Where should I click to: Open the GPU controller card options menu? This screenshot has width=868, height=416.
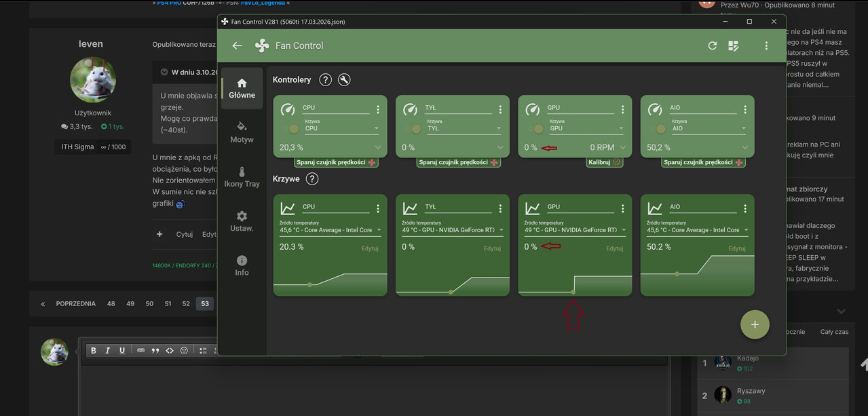click(622, 109)
